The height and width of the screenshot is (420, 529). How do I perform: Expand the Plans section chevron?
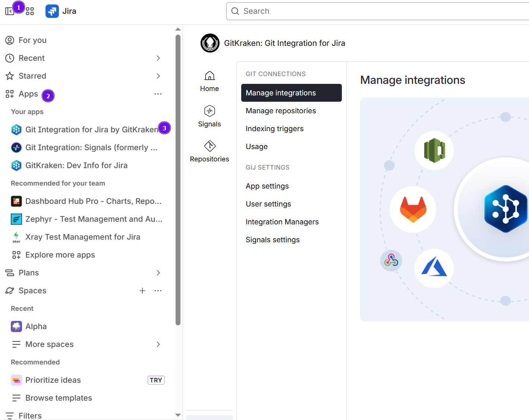[158, 273]
